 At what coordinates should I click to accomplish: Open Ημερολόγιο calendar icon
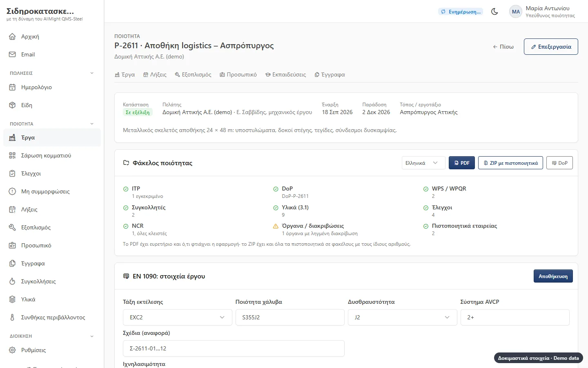12,87
